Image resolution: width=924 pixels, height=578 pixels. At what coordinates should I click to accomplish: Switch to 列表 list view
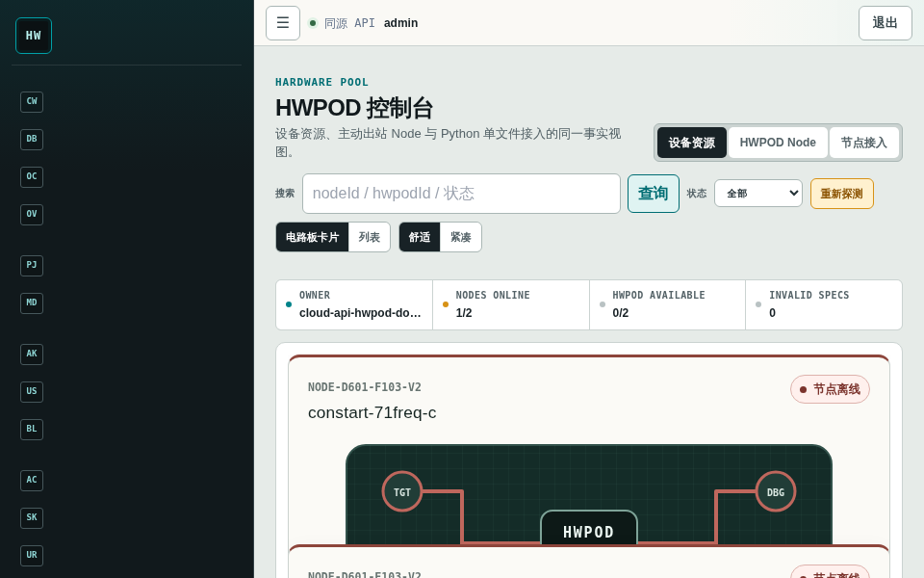tap(370, 237)
